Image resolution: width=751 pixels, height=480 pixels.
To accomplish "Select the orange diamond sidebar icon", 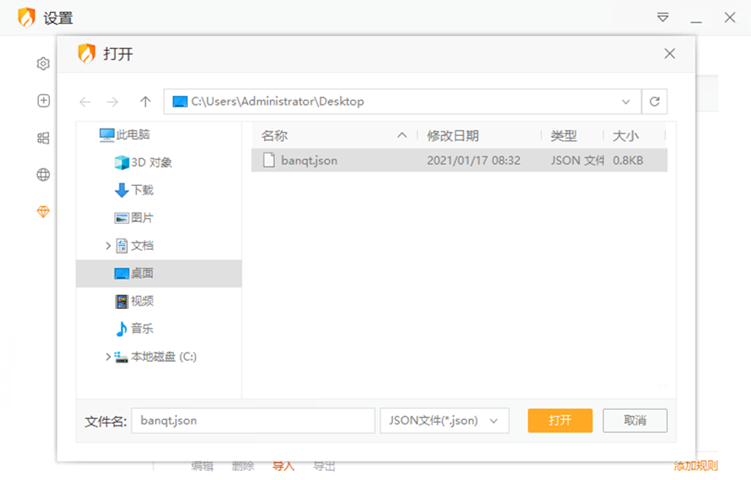I will click(x=43, y=212).
